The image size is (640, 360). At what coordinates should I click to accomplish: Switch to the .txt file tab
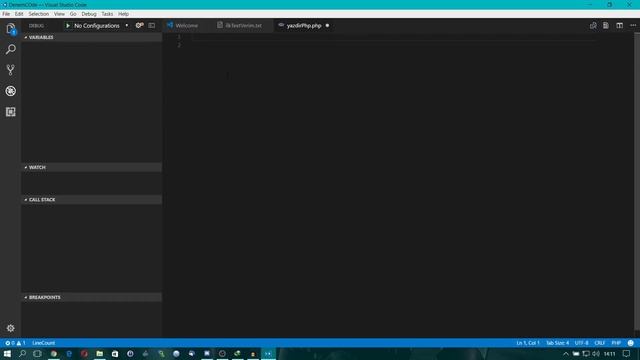[x=243, y=25]
